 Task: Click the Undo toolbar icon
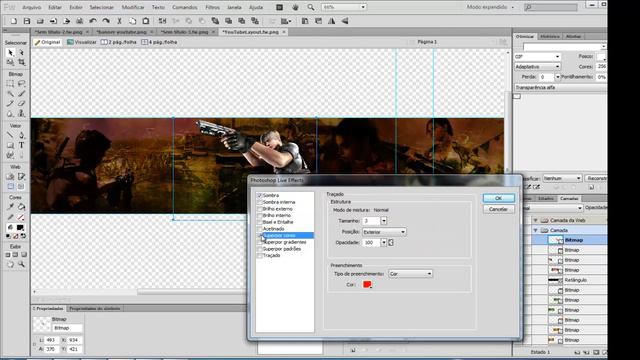pos(93,21)
